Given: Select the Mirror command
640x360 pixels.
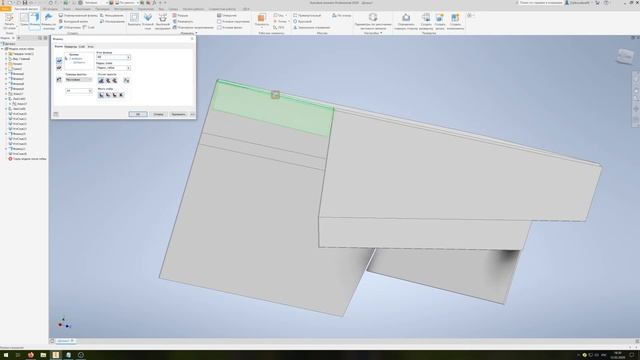Looking at the screenshot, I should (x=311, y=27).
